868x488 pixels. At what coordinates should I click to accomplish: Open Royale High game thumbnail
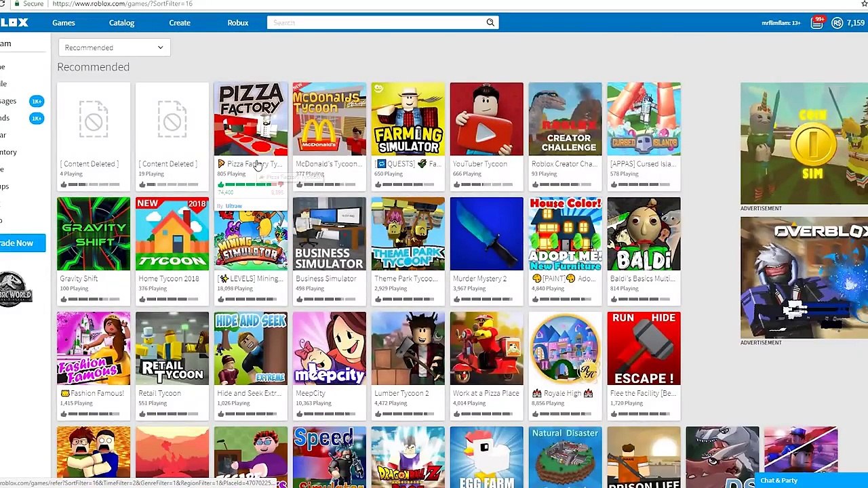[x=566, y=348]
